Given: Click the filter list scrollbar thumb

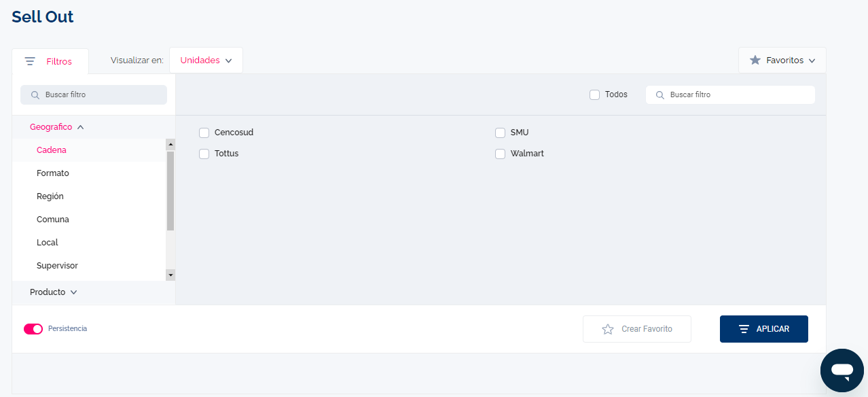Looking at the screenshot, I should click(x=170, y=190).
